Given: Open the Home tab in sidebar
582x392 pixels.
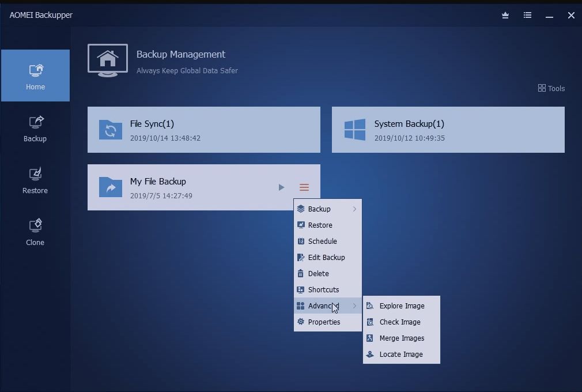Looking at the screenshot, I should click(35, 76).
